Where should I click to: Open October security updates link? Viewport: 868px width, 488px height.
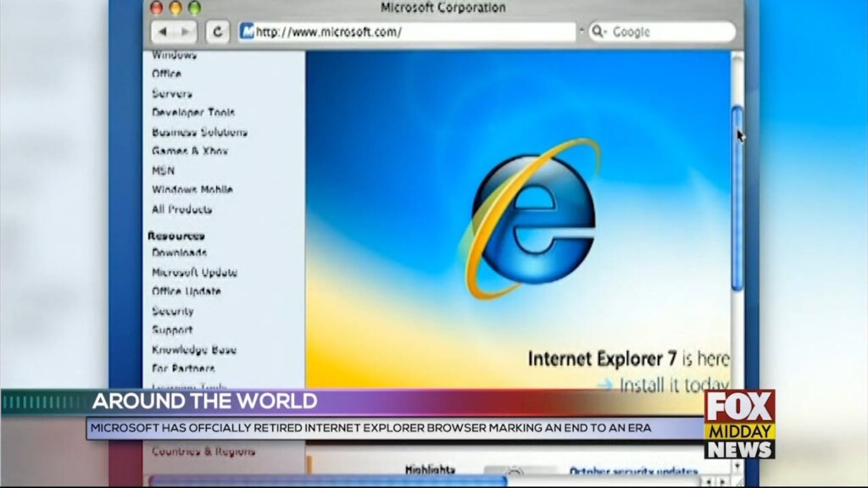pyautogui.click(x=633, y=471)
